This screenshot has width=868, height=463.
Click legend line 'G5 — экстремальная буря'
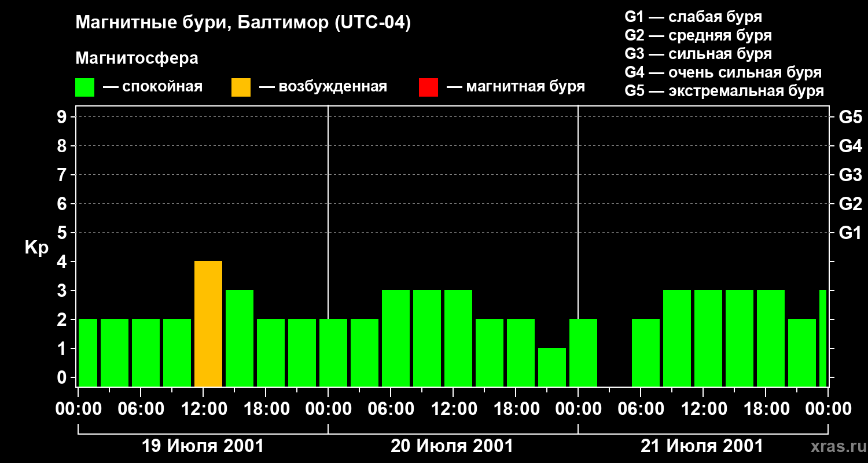click(x=724, y=91)
